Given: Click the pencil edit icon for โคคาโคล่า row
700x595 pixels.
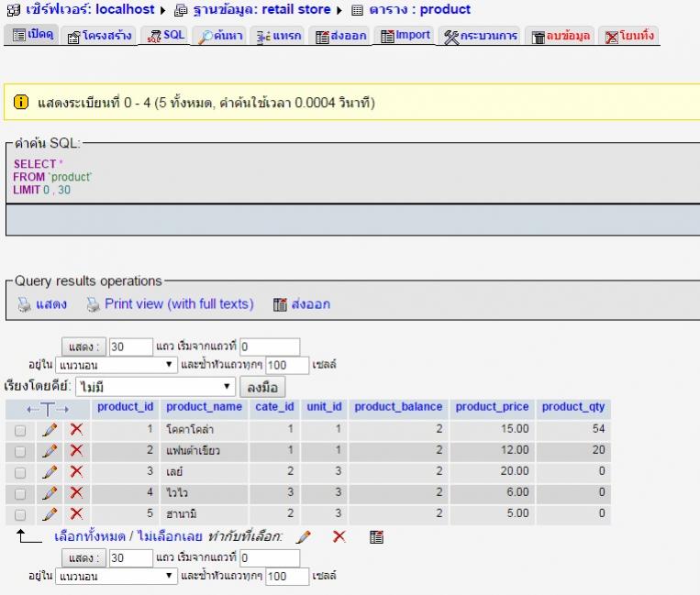Looking at the screenshot, I should pyautogui.click(x=50, y=429).
